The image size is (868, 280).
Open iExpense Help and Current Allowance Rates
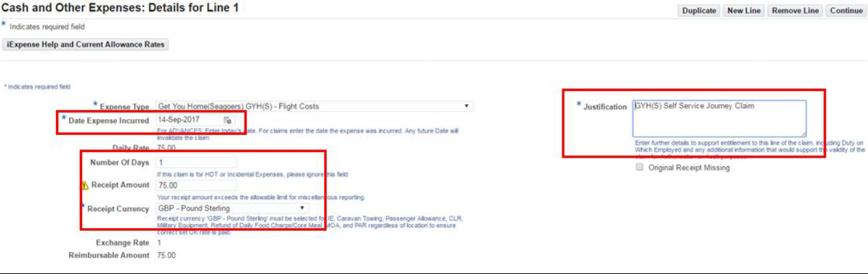click(86, 44)
